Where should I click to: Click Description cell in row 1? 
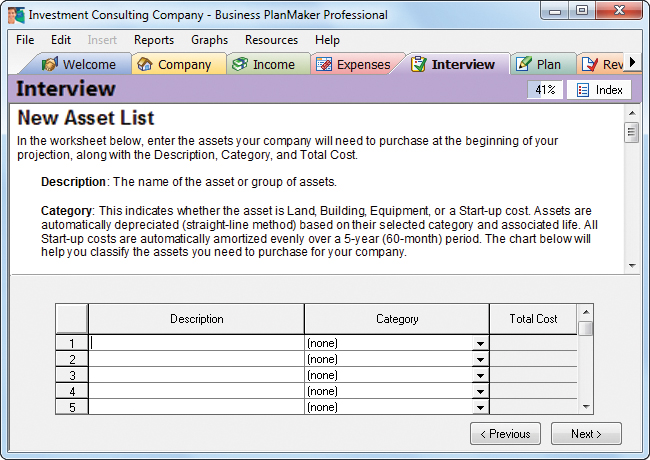point(196,343)
